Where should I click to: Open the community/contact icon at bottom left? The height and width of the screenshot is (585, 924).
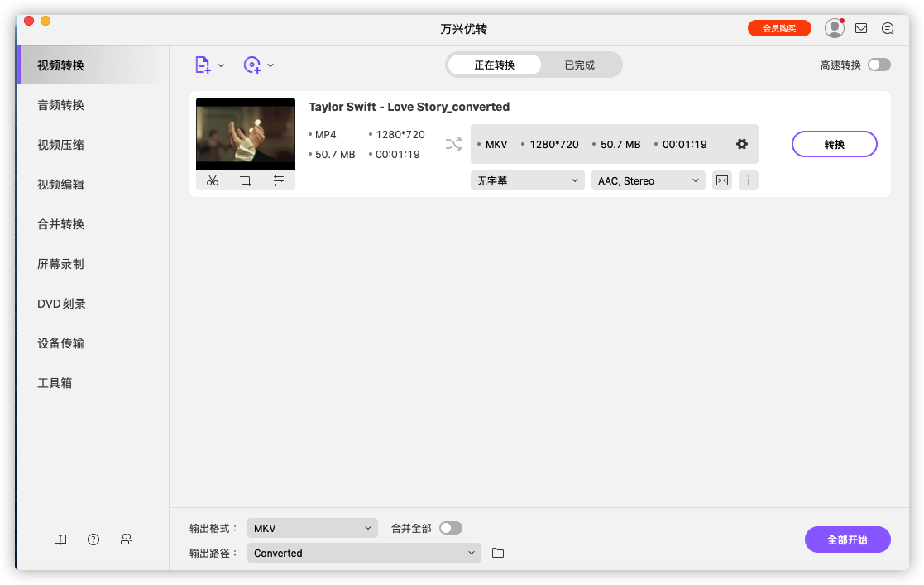coord(126,539)
